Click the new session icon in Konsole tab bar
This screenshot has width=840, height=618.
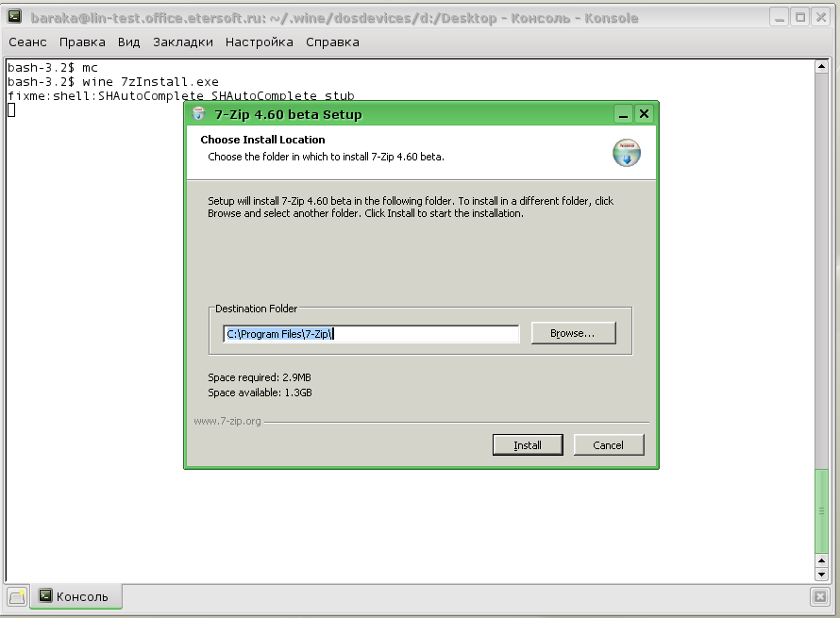point(17,596)
